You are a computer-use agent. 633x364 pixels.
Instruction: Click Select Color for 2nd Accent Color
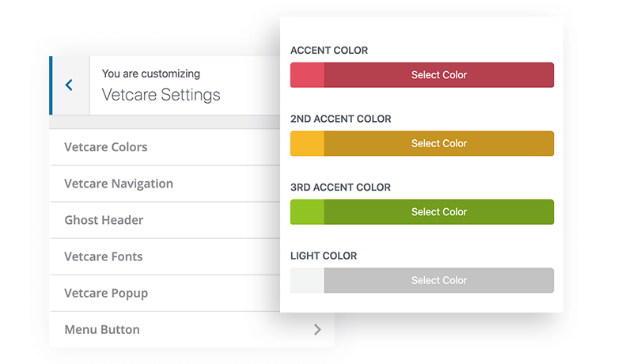click(439, 144)
